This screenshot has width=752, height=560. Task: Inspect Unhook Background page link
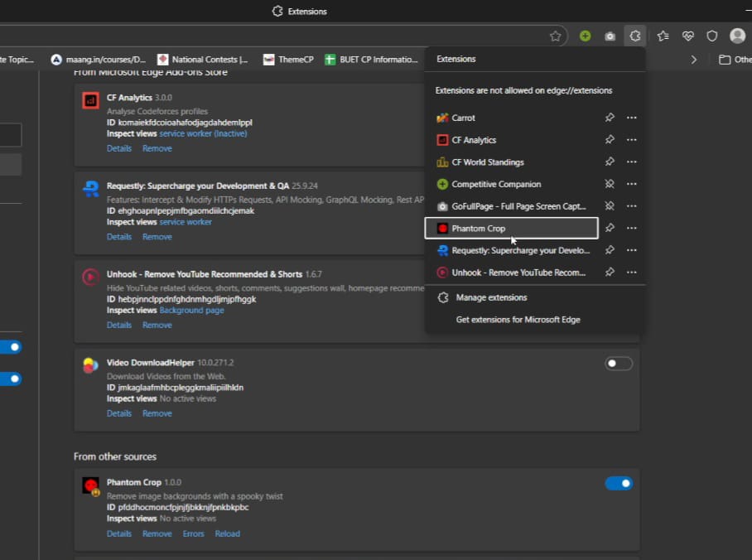(x=191, y=310)
